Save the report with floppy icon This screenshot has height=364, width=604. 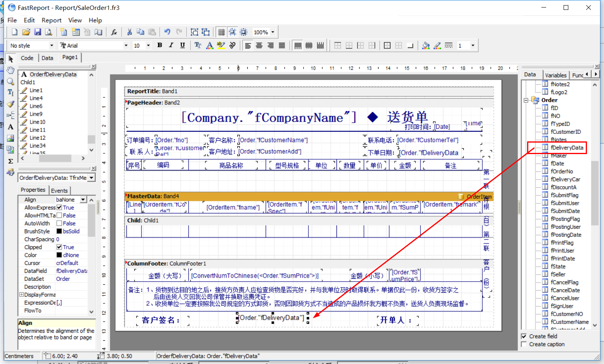pyautogui.click(x=38, y=32)
